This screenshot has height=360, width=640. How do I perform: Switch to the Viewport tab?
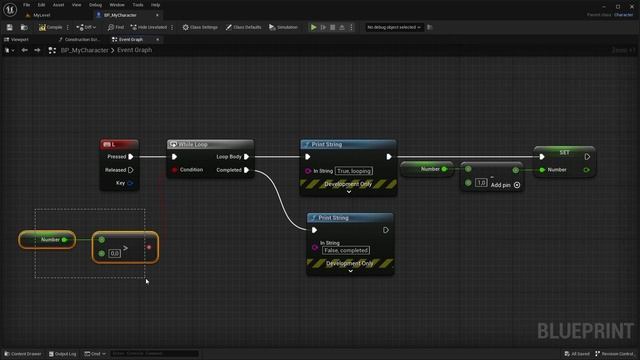pos(16,40)
